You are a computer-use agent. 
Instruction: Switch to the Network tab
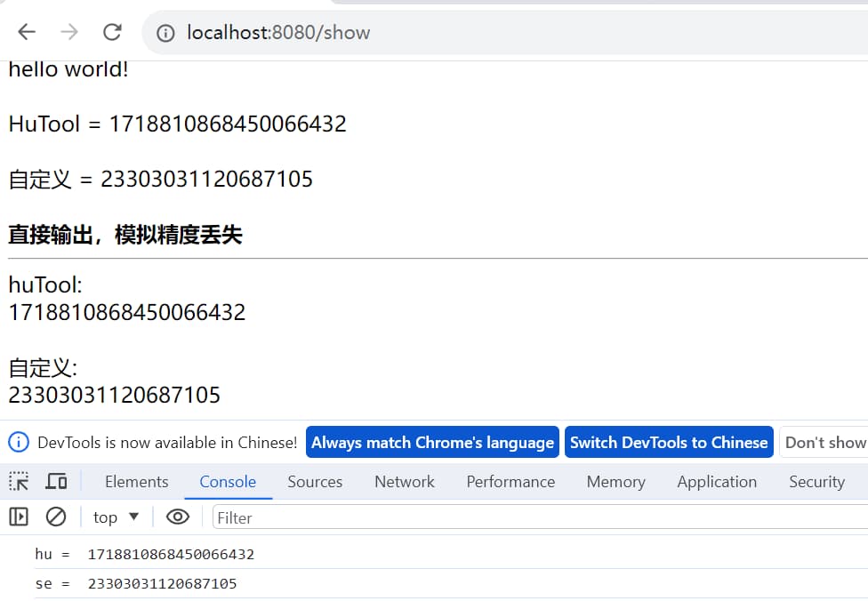[x=405, y=482]
